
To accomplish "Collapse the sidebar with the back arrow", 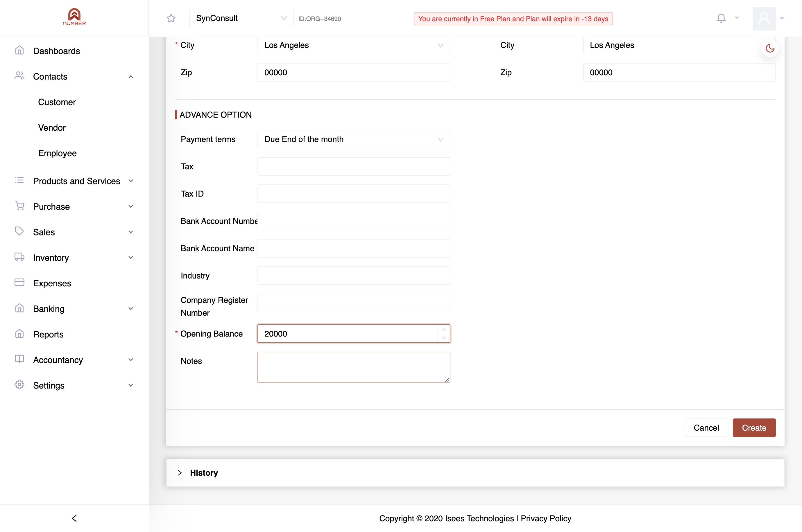I will coord(74,518).
